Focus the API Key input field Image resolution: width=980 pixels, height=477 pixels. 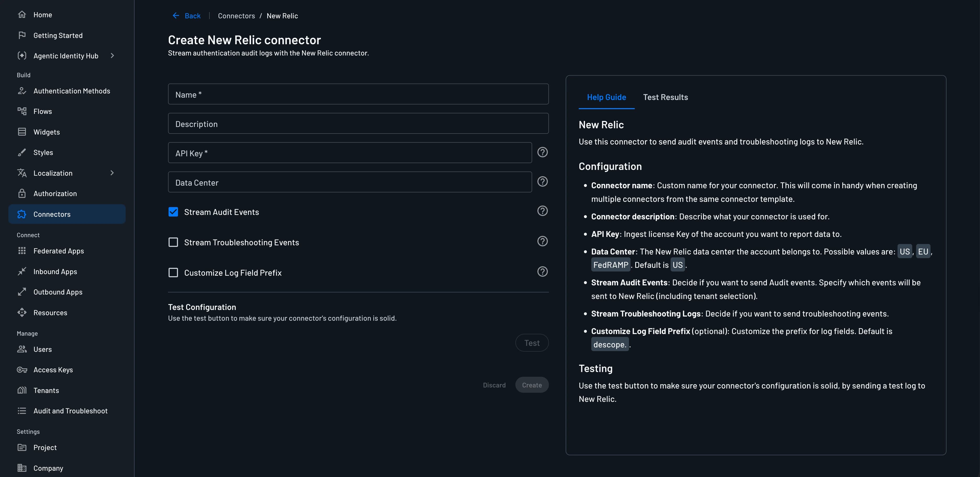[x=350, y=153]
